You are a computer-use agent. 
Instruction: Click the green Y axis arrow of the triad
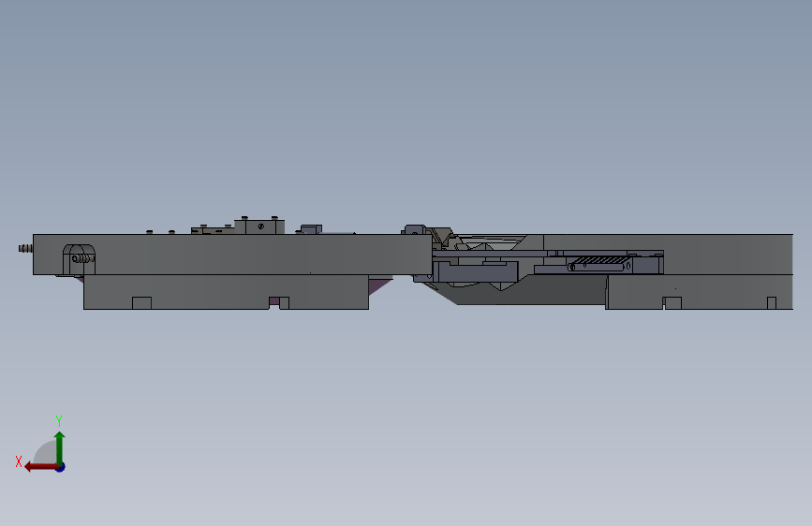60,447
